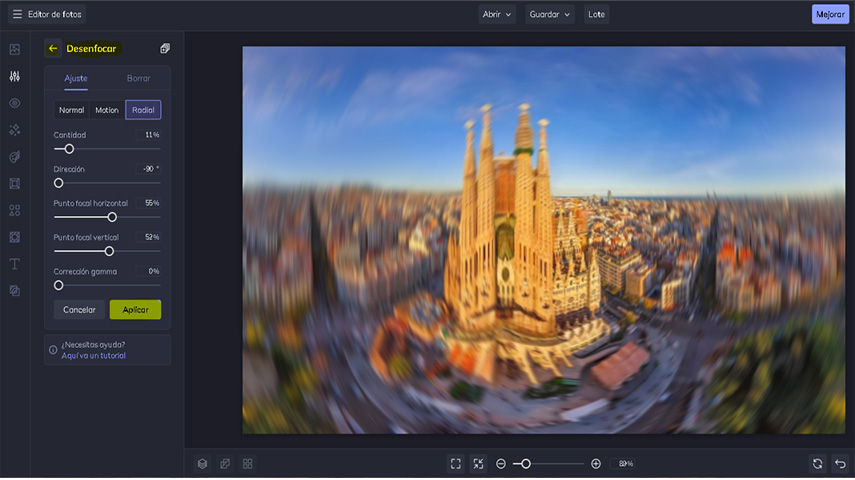Open the Edit adjustments sliders tool in sidebar
This screenshot has width=855, height=480.
[15, 76]
